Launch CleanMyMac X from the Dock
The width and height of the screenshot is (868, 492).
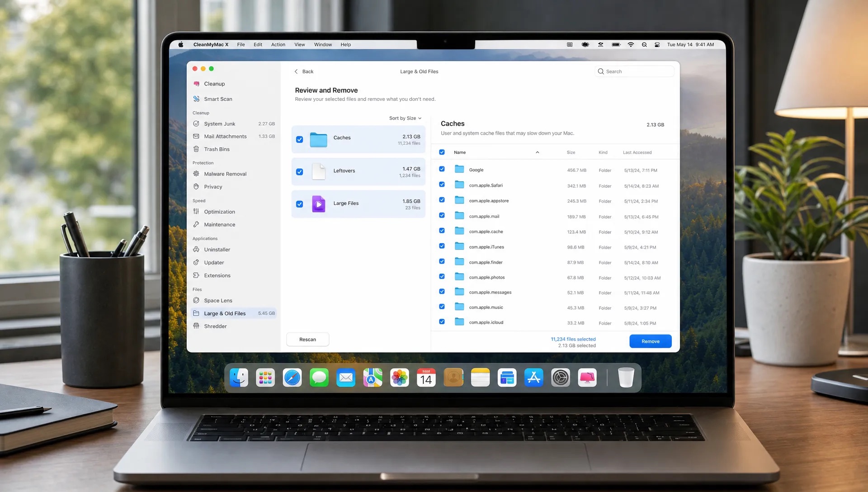587,378
